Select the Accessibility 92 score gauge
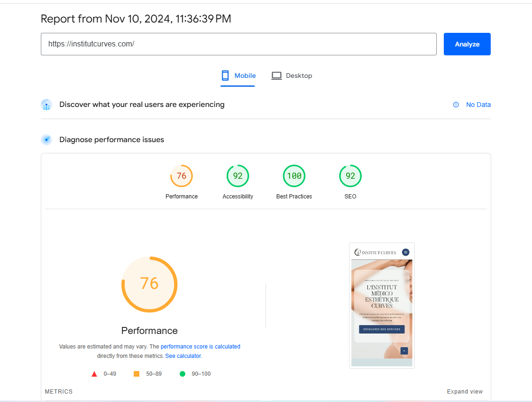The width and height of the screenshot is (532, 402). pos(238,176)
